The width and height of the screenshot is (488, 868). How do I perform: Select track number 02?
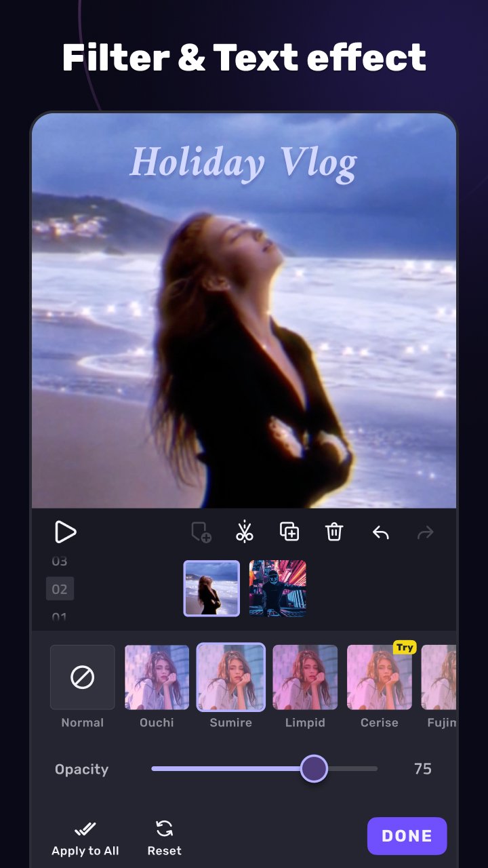pyautogui.click(x=60, y=589)
